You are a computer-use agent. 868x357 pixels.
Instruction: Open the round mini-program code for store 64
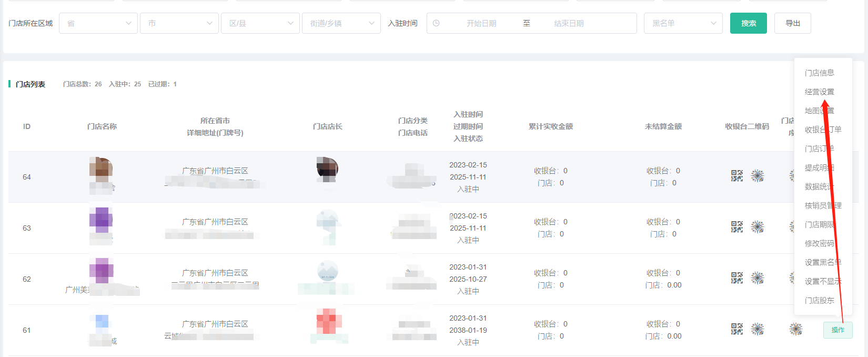[x=757, y=176]
